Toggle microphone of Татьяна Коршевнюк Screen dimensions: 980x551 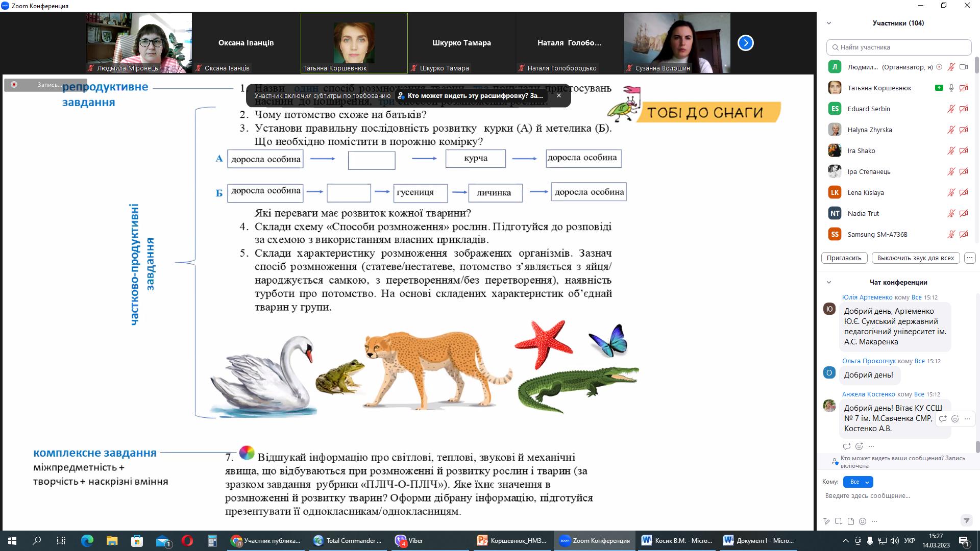951,88
